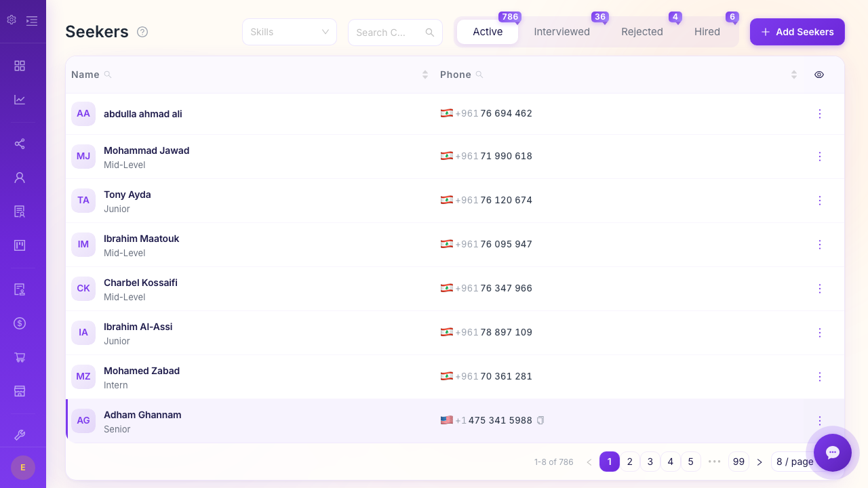Copy Adham Ghannam's phone number
Image resolution: width=868 pixels, height=488 pixels.
[540, 420]
